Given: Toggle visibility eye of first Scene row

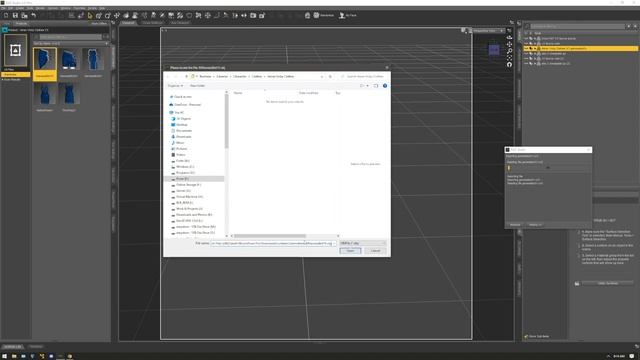Looking at the screenshot, I should [x=526, y=38].
